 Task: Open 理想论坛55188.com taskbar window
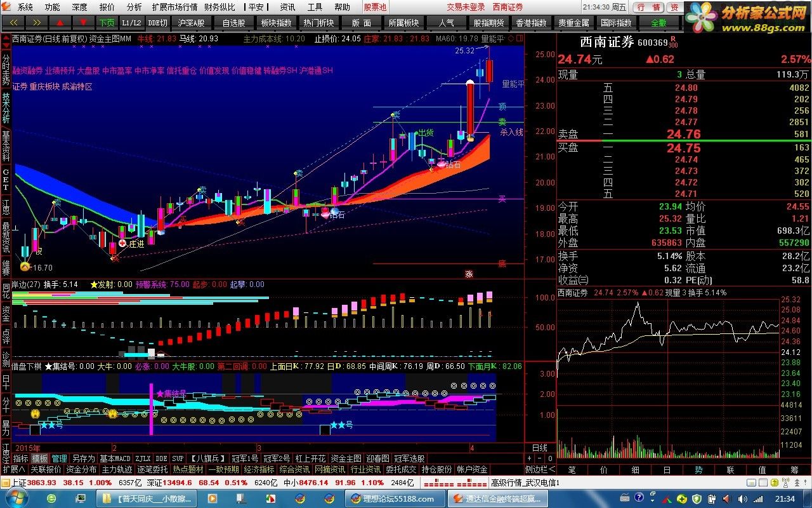point(394,498)
